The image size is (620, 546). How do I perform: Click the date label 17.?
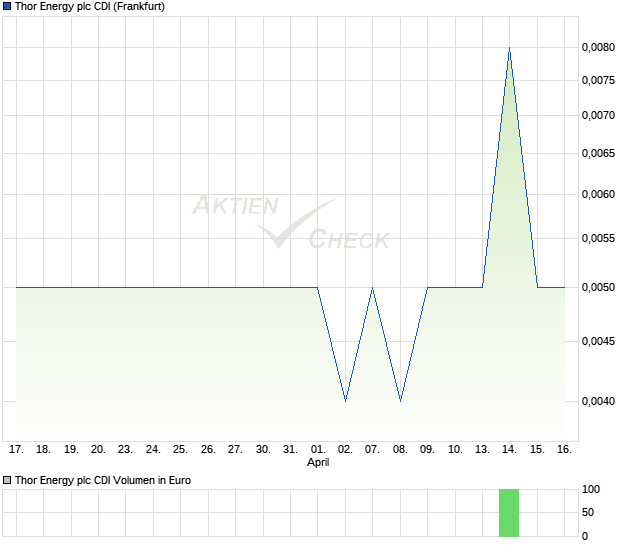point(16,450)
